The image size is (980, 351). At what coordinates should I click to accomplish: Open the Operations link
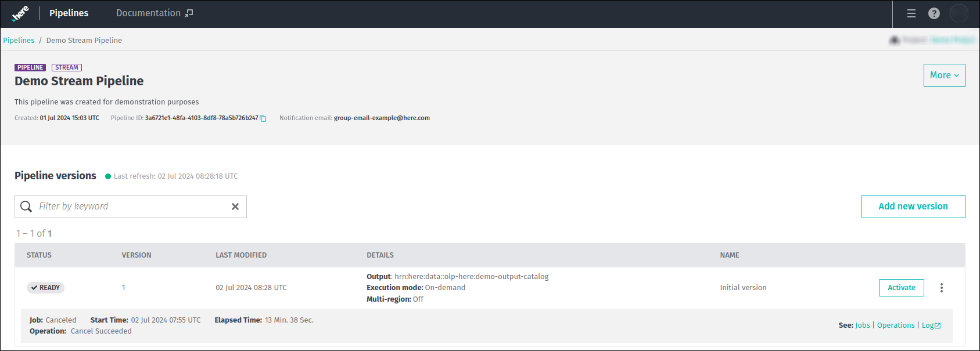[896, 325]
